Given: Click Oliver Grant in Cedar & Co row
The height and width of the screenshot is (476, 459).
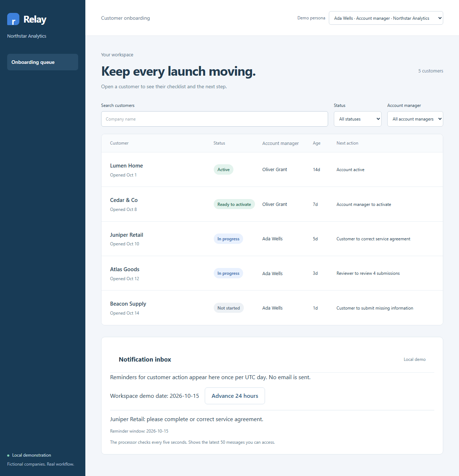Looking at the screenshot, I should click(x=275, y=204).
